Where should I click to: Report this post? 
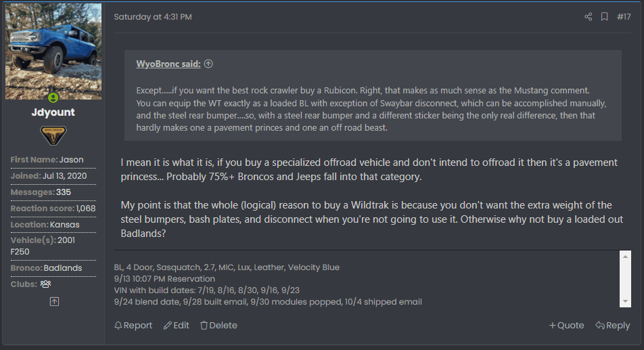(x=133, y=326)
